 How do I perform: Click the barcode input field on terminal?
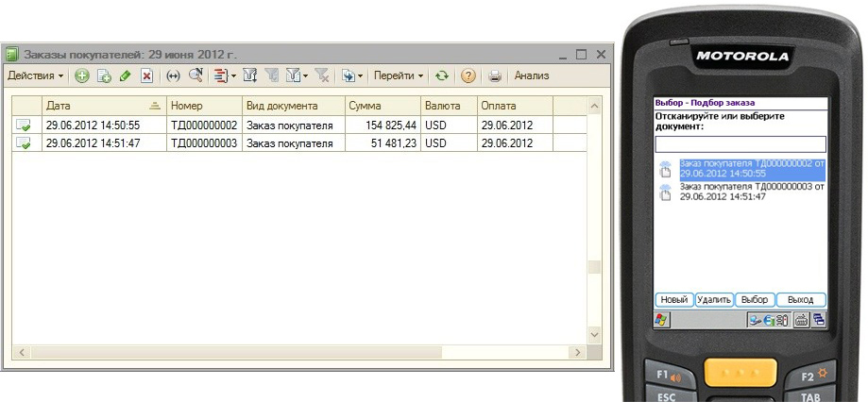tap(740, 144)
